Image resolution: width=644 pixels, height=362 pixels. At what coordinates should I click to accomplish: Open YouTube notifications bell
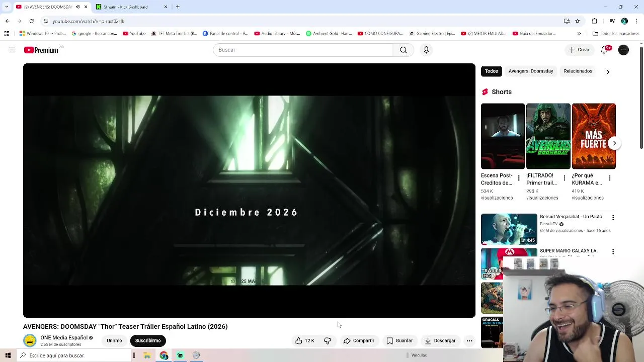[x=605, y=50]
